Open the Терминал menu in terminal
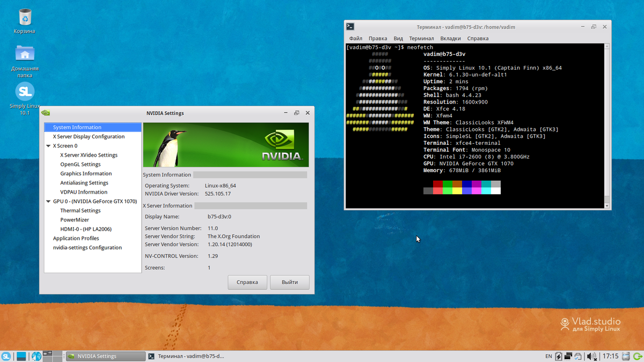The image size is (644, 362). coord(421,39)
